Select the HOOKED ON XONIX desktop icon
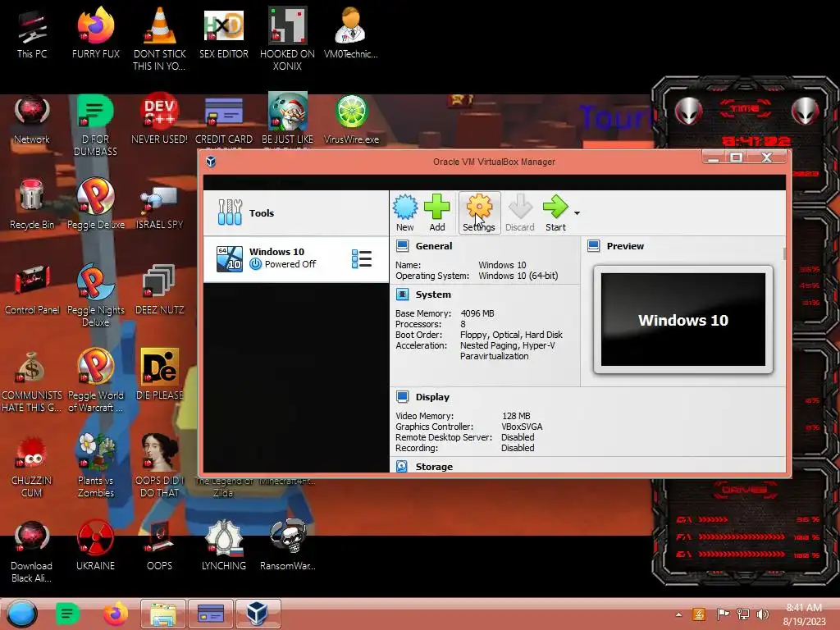Image resolution: width=840 pixels, height=630 pixels. [x=288, y=39]
